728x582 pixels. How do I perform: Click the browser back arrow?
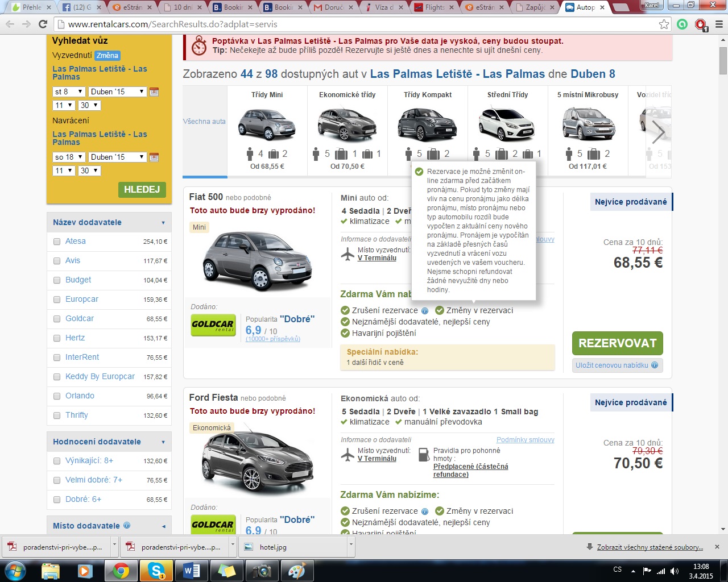tap(10, 24)
